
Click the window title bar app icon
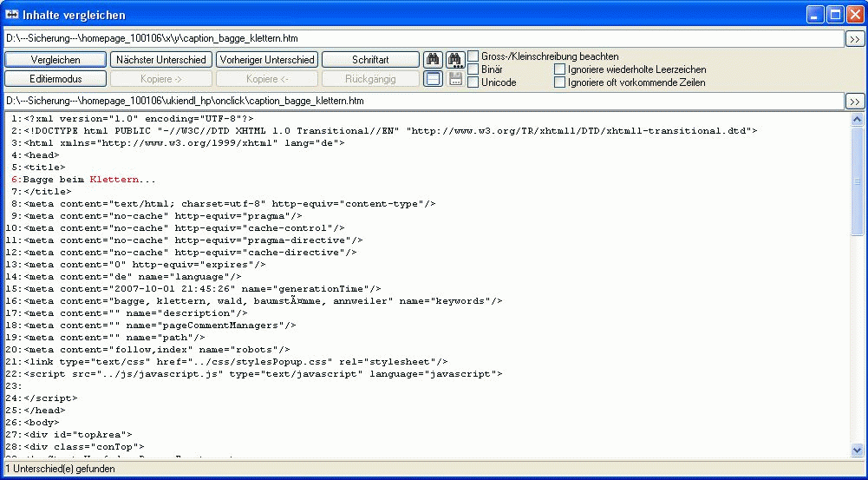(x=11, y=15)
